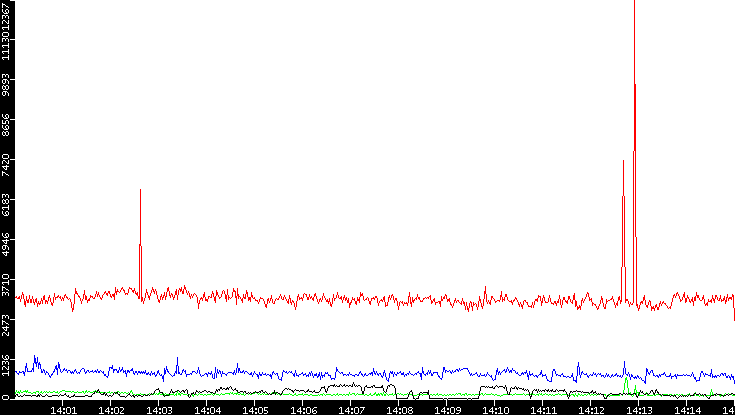
Task: Click the 14:09 time axis label
Action: pyautogui.click(x=447, y=410)
